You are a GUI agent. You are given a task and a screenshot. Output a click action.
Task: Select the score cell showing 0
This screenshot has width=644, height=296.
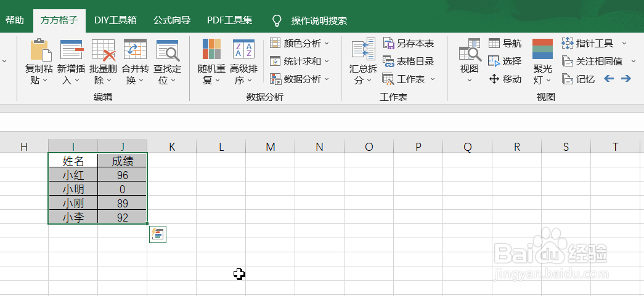pyautogui.click(x=123, y=188)
